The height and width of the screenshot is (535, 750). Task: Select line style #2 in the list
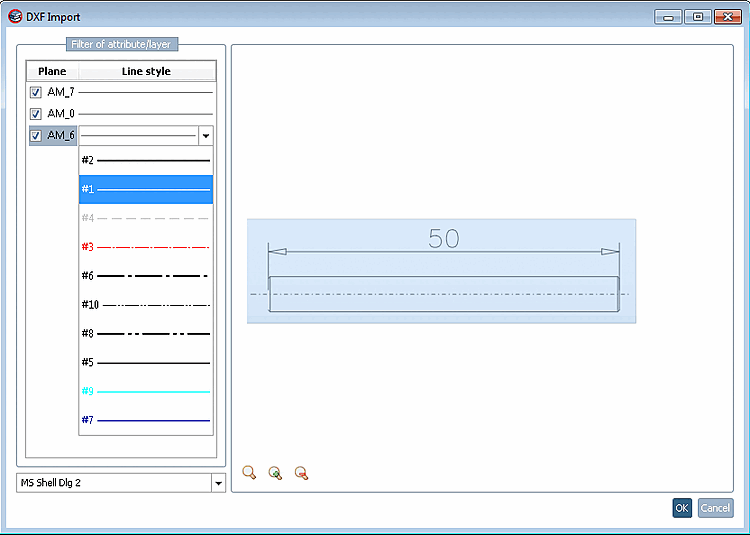[x=146, y=160]
